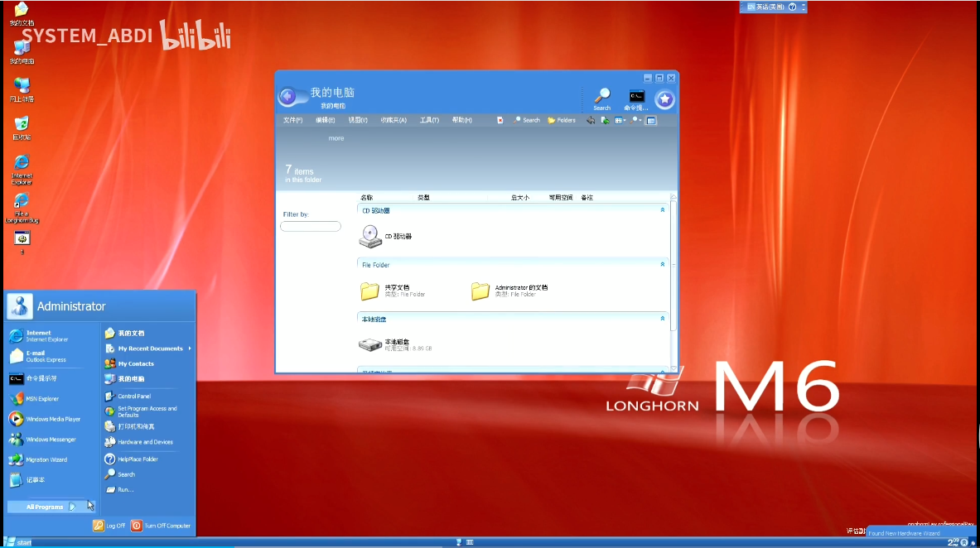Click All Programs button

45,507
